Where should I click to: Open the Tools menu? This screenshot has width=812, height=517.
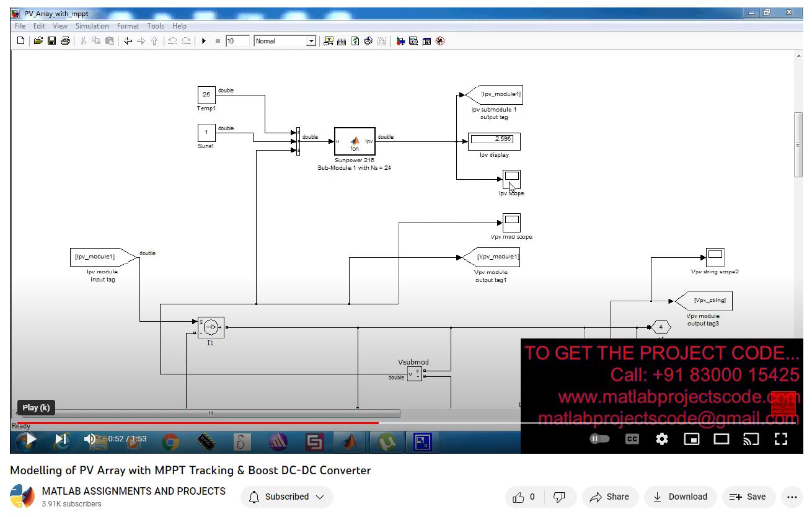click(x=156, y=26)
